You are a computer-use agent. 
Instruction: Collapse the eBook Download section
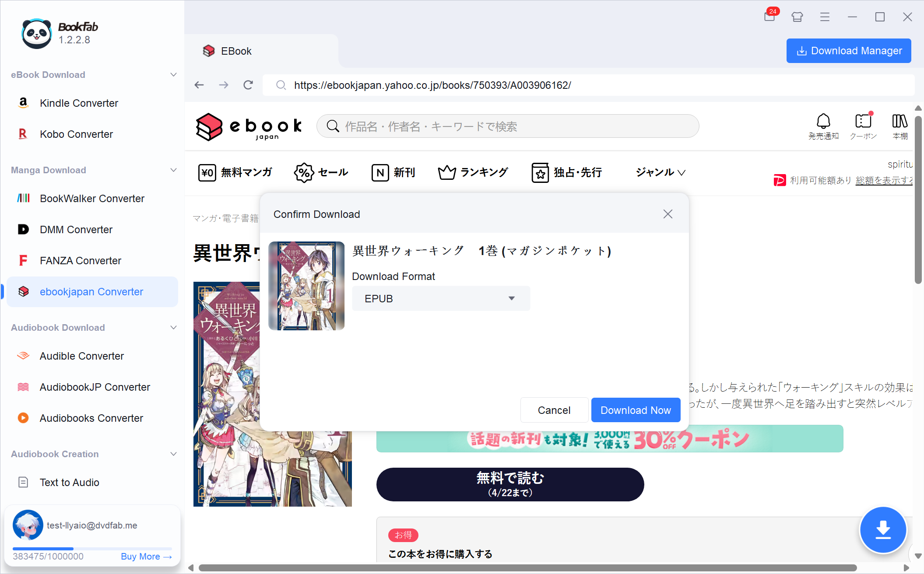pyautogui.click(x=173, y=74)
